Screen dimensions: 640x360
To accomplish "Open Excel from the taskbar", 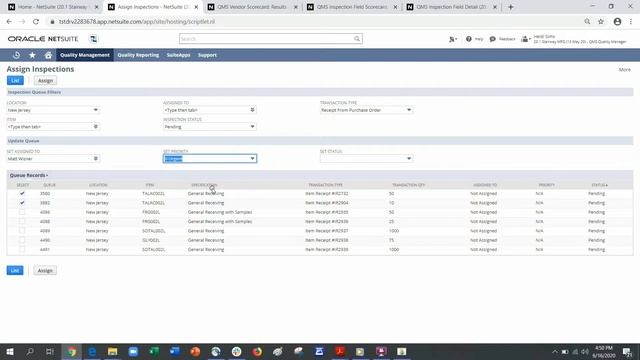I will pos(154,351).
